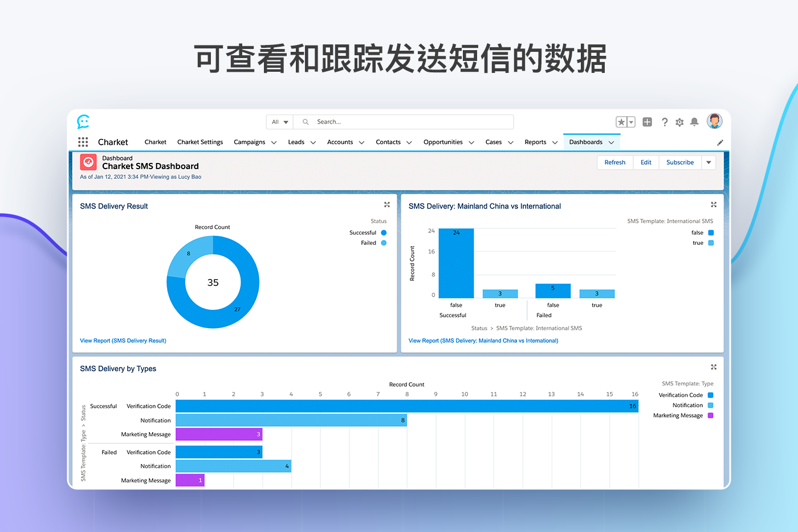The image size is (798, 532).
Task: Click the Failed Marketing Message bar 1
Action: tap(190, 480)
